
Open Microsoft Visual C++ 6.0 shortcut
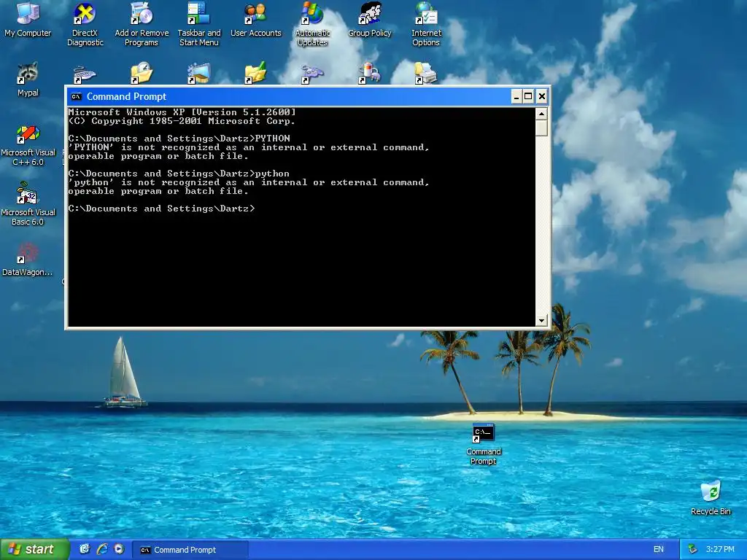click(x=28, y=145)
